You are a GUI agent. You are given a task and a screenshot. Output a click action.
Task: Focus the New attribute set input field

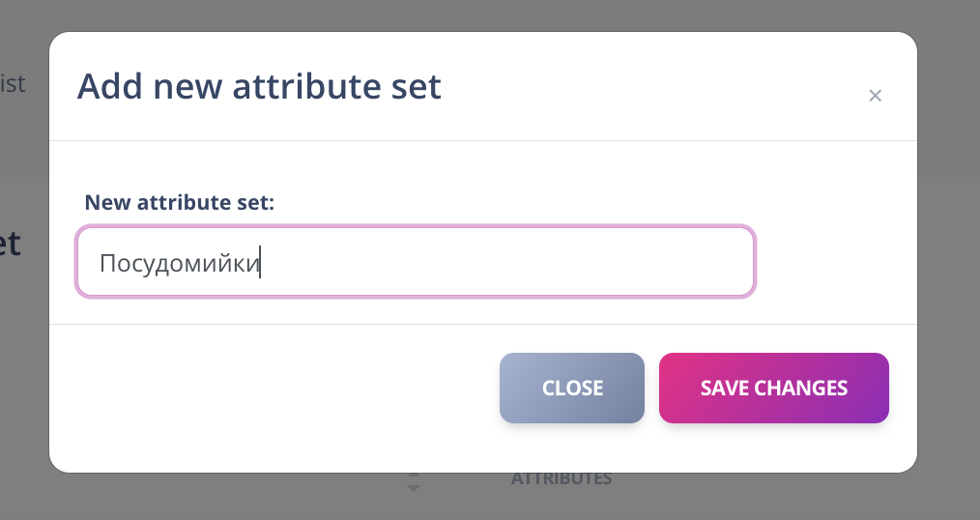(416, 261)
